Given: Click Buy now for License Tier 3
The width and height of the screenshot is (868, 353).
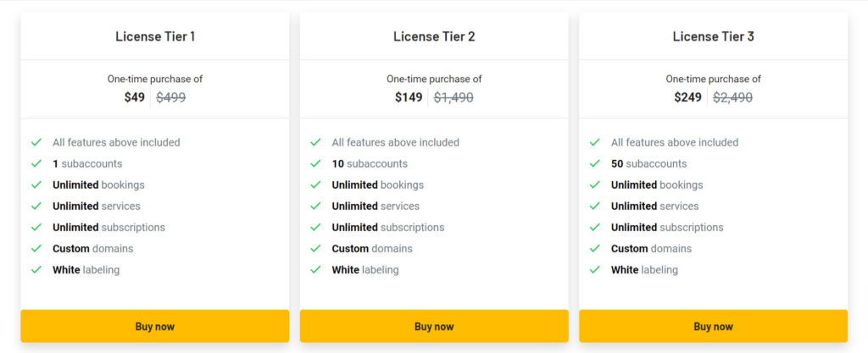Looking at the screenshot, I should point(714,326).
